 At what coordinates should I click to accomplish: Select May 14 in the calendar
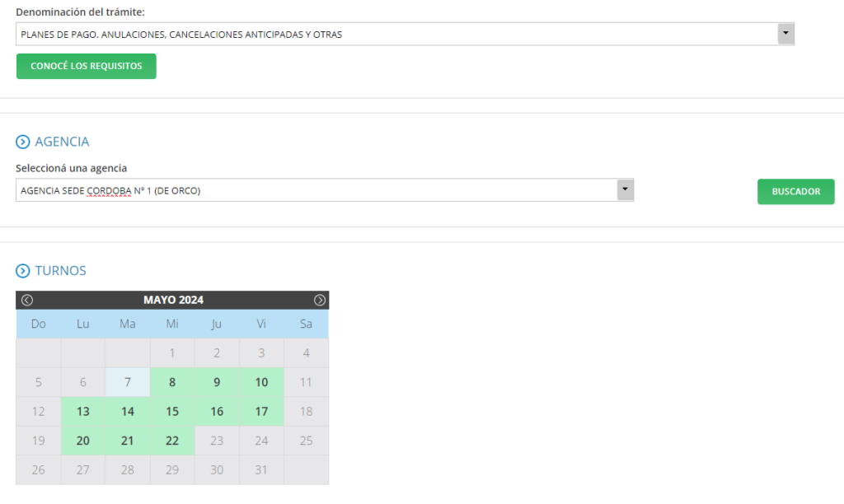point(128,412)
